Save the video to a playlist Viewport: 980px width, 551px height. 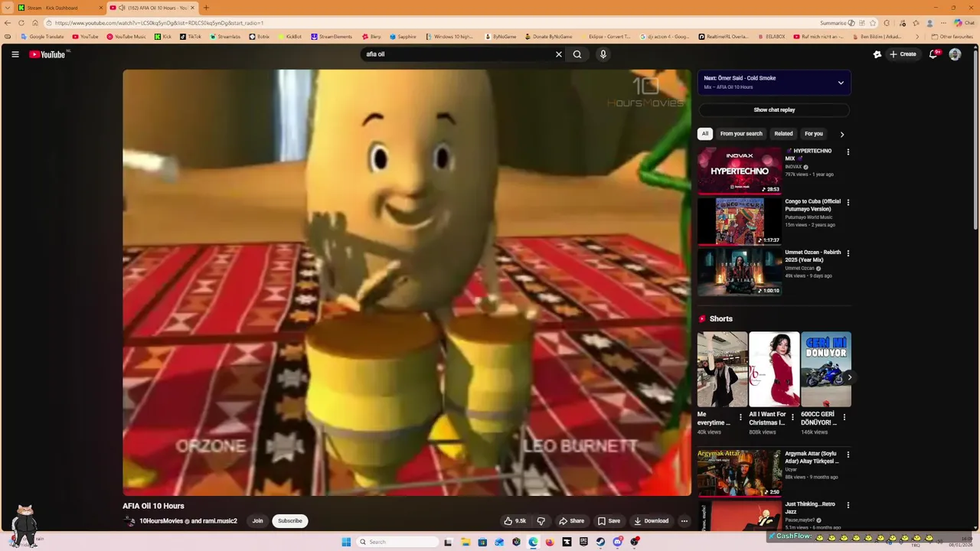pyautogui.click(x=609, y=521)
